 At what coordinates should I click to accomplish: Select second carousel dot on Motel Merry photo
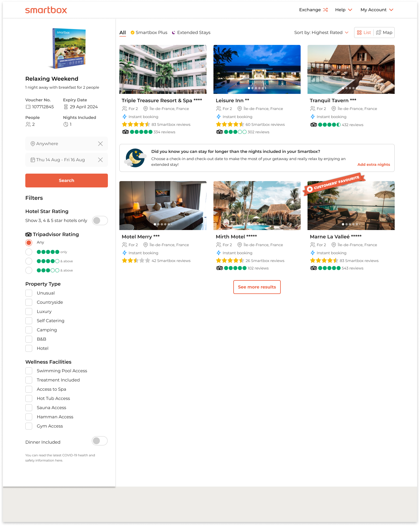pos(159,224)
